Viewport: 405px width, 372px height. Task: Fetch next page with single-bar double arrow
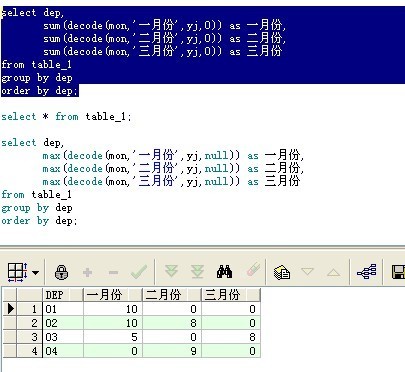(171, 271)
